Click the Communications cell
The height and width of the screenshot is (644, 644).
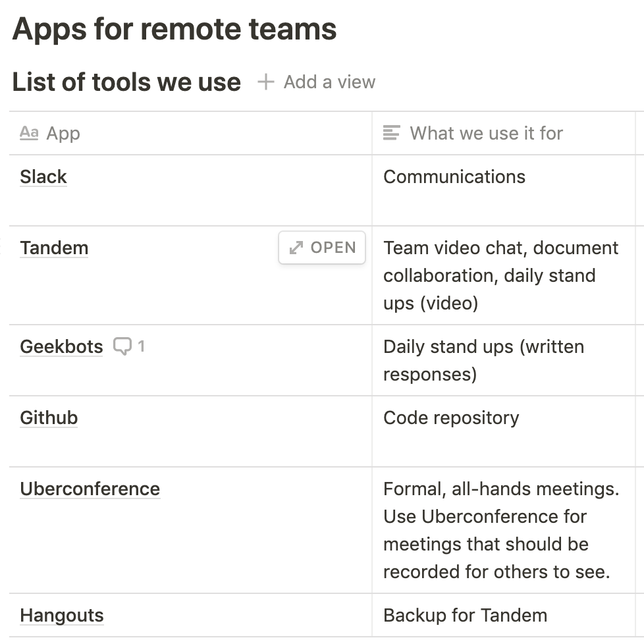pyautogui.click(x=504, y=190)
